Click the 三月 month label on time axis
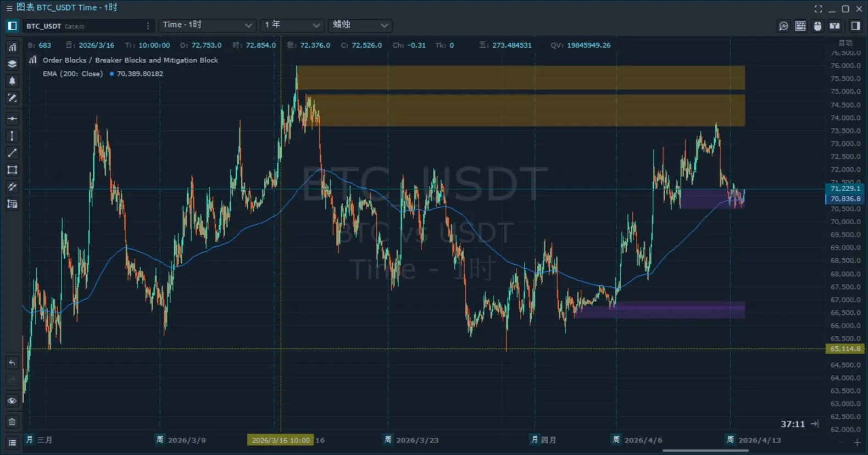Image resolution: width=868 pixels, height=455 pixels. click(45, 440)
